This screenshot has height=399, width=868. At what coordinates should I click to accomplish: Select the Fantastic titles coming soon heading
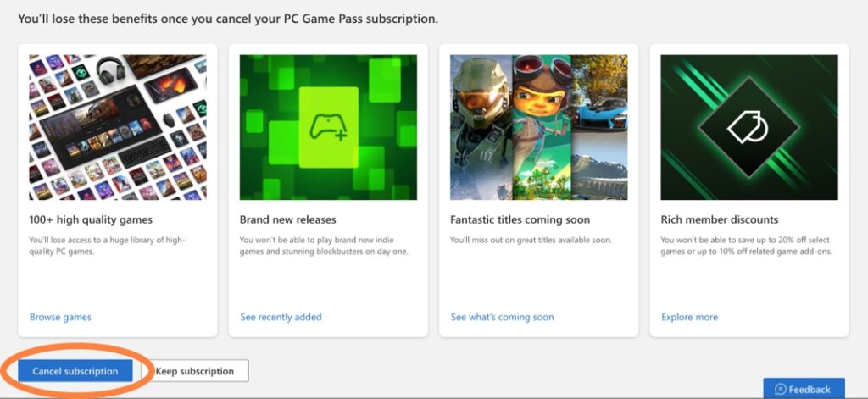pyautogui.click(x=520, y=219)
